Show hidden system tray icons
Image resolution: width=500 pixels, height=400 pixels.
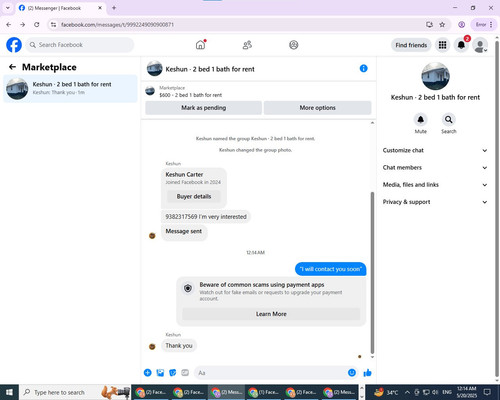tap(407, 392)
